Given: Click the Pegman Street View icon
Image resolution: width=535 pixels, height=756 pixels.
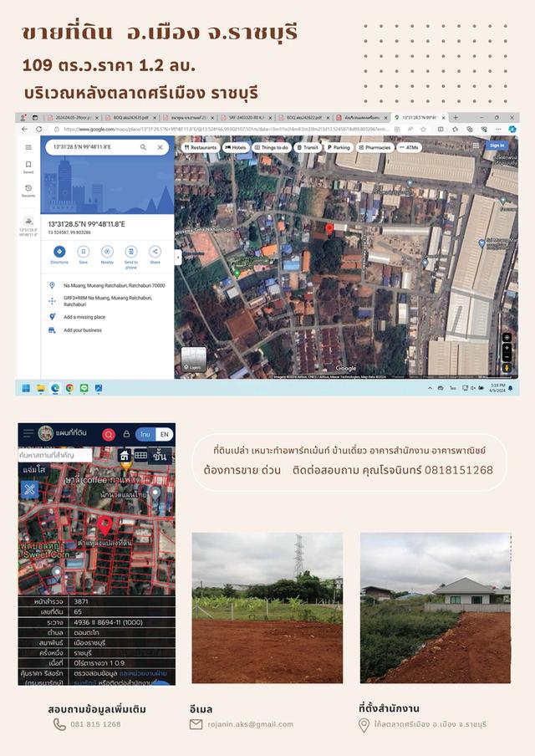Looking at the screenshot, I should click(x=507, y=368).
